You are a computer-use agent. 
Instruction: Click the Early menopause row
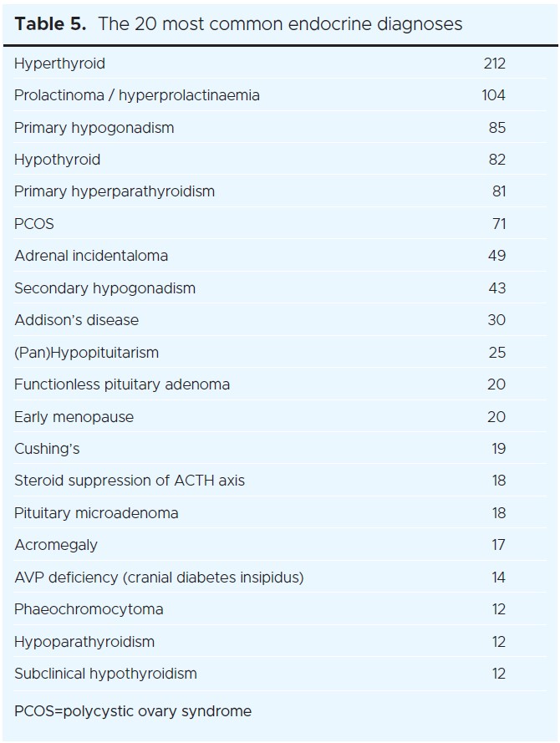74,417
